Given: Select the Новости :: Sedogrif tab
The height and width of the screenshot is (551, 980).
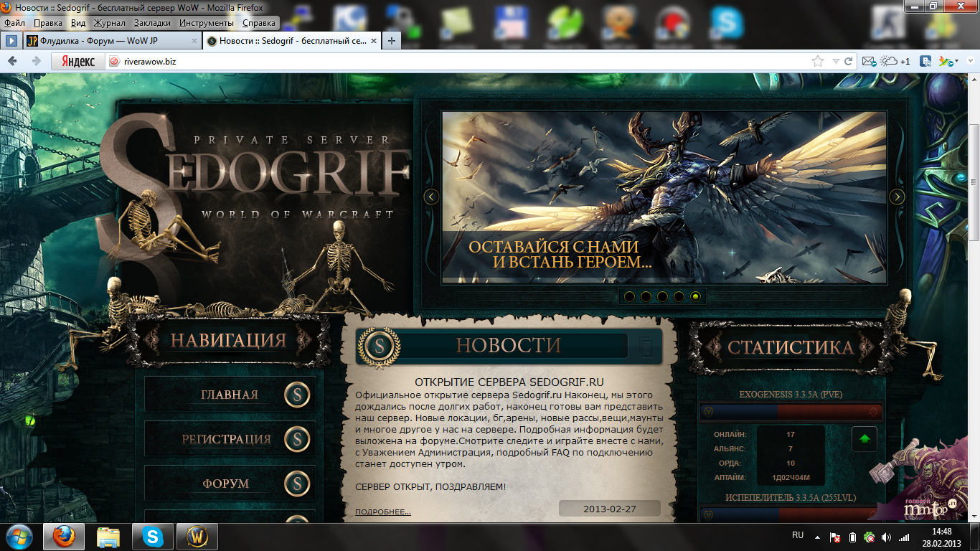Looking at the screenshot, I should tap(292, 41).
